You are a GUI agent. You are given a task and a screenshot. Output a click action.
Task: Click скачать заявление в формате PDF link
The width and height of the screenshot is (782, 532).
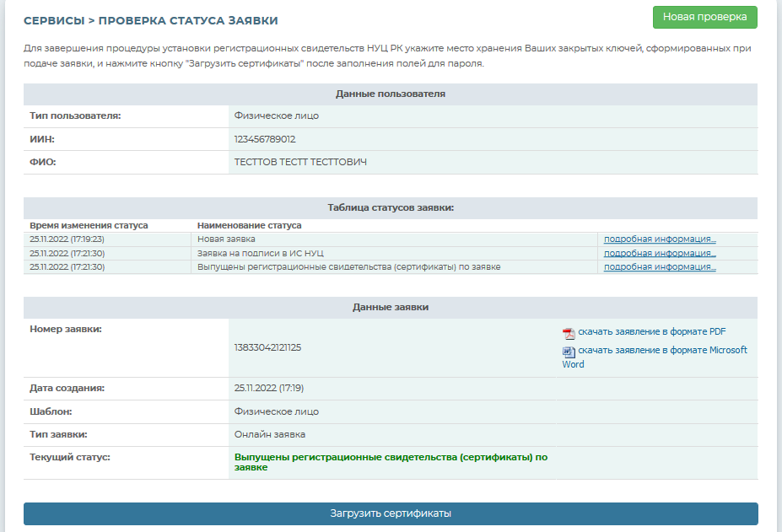pos(651,332)
